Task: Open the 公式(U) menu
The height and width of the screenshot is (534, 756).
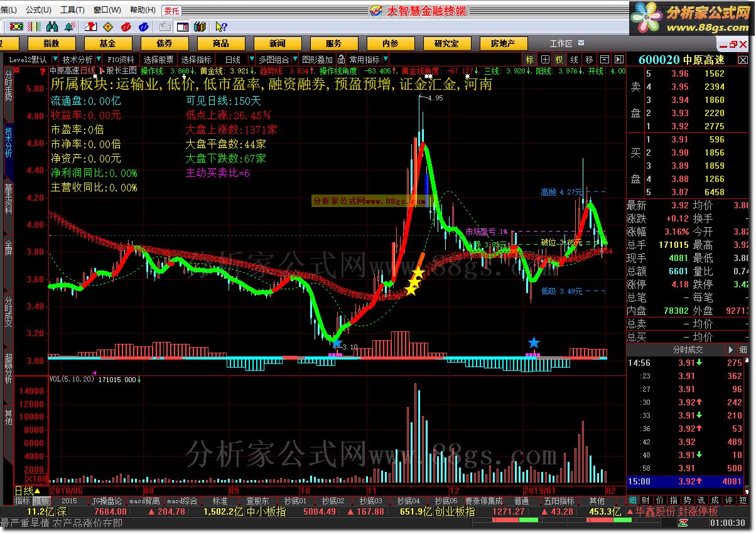Action: coord(38,10)
